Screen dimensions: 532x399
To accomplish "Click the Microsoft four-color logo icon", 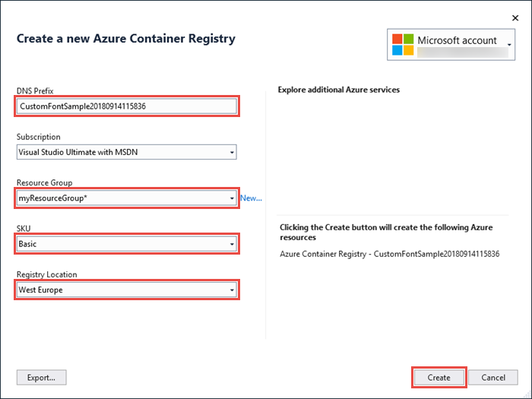I will pos(403,44).
